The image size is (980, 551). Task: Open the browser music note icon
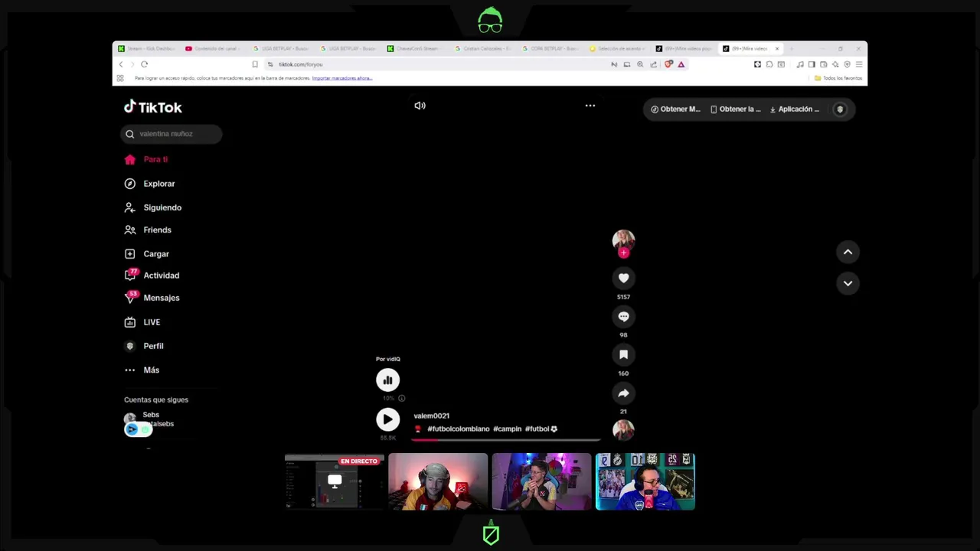(800, 64)
